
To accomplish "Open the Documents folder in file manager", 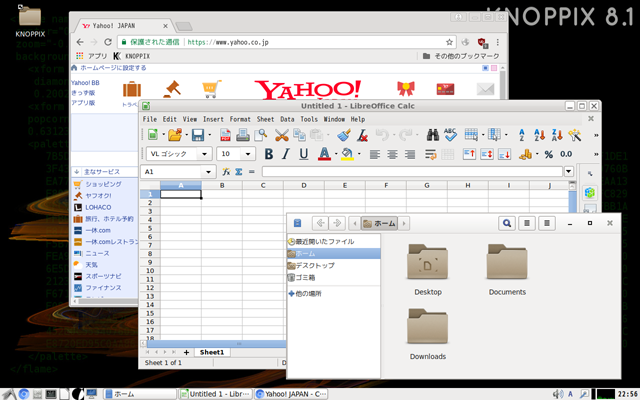I will (507, 269).
